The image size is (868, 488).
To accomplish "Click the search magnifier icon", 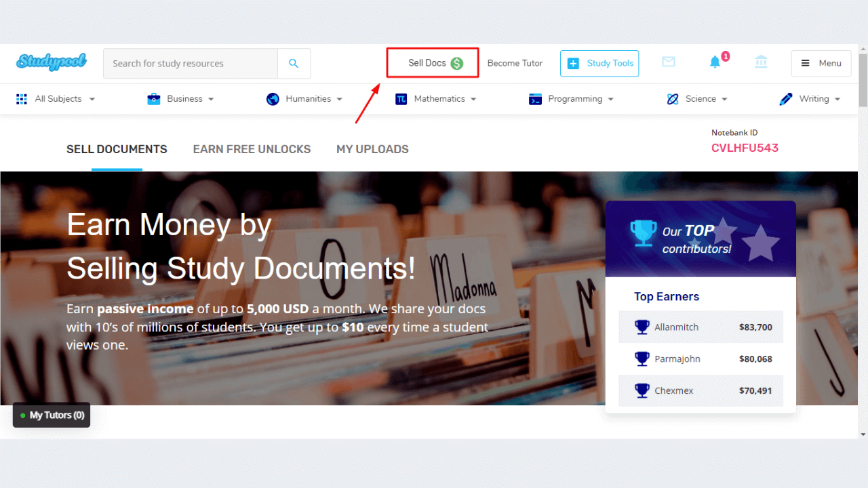I will (294, 63).
